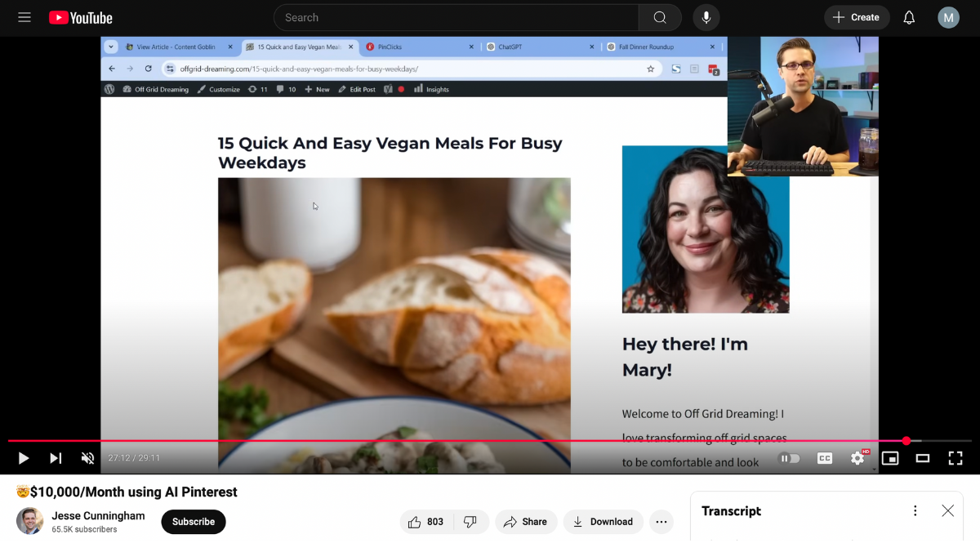Unmute the video volume
This screenshot has height=543, width=980.
[88, 458]
